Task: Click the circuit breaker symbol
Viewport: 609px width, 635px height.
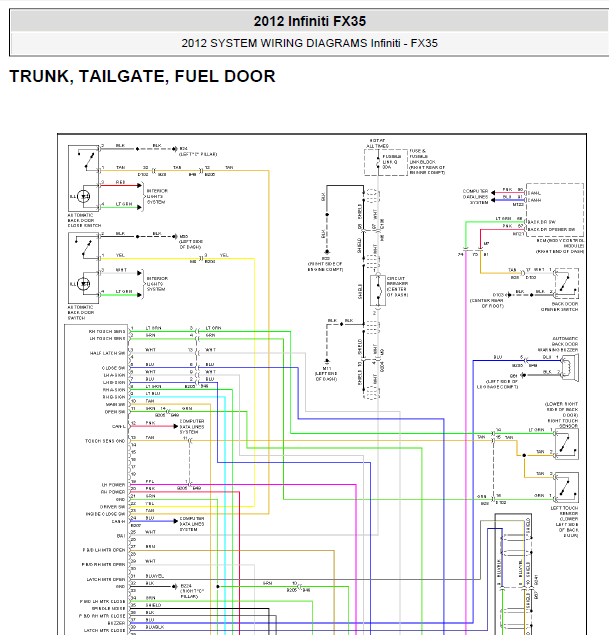Action: pyautogui.click(x=378, y=290)
